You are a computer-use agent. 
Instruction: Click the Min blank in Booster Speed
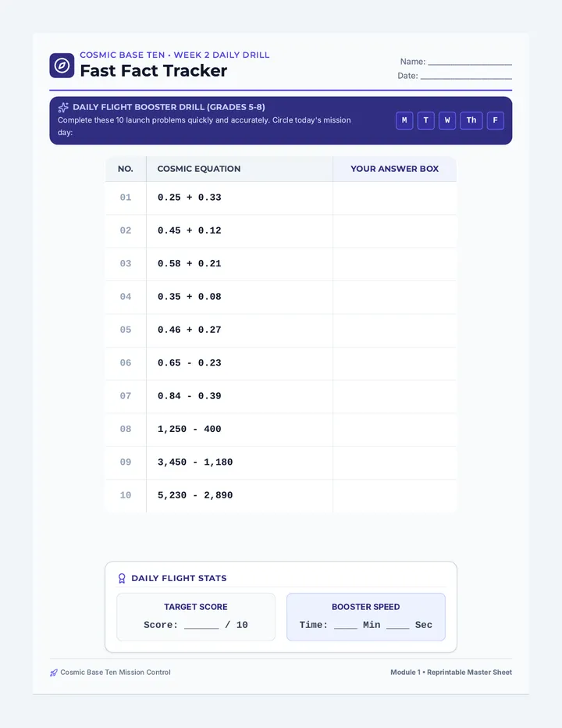346,625
